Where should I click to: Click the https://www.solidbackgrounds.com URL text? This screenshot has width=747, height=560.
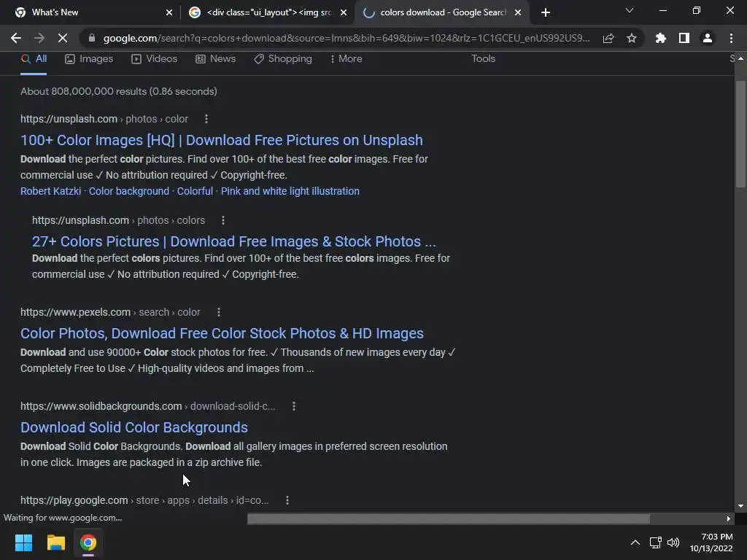tap(147, 406)
